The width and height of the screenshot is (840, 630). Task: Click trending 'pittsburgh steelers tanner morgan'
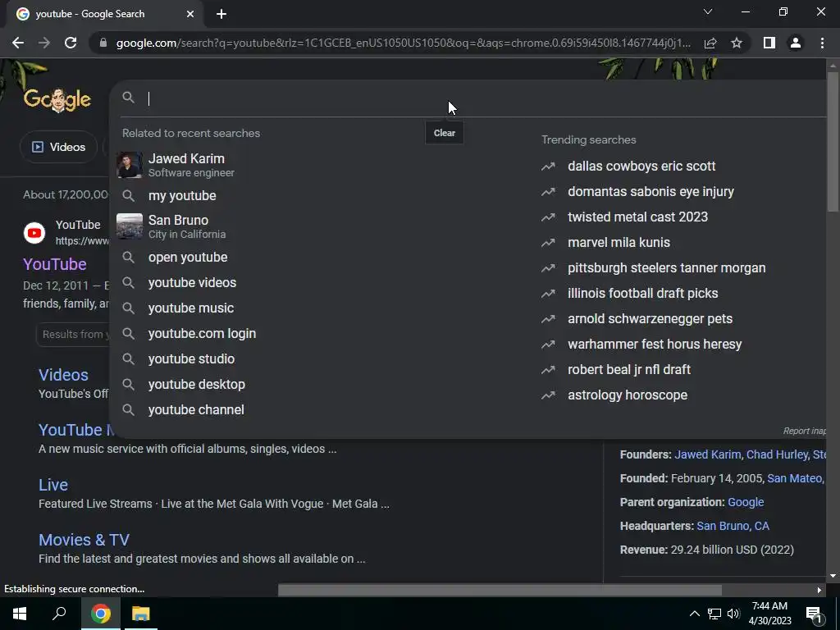(x=666, y=268)
